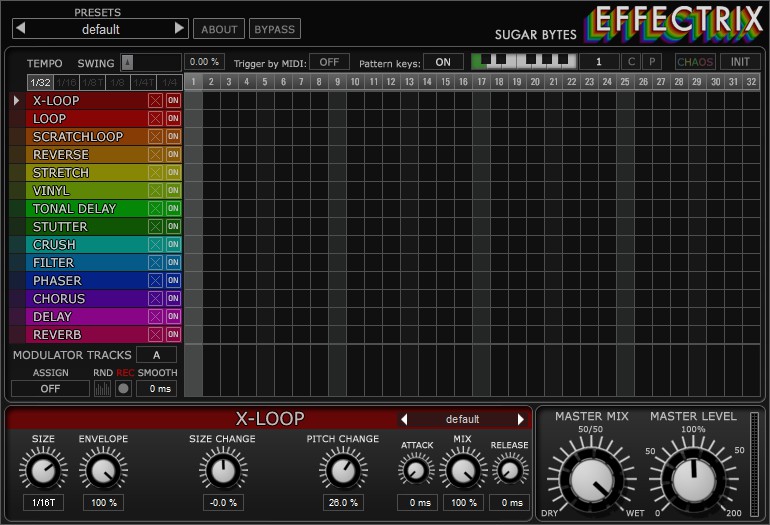
Task: Clear the SCRATCHLOOP track with its X icon
Action: coord(155,137)
